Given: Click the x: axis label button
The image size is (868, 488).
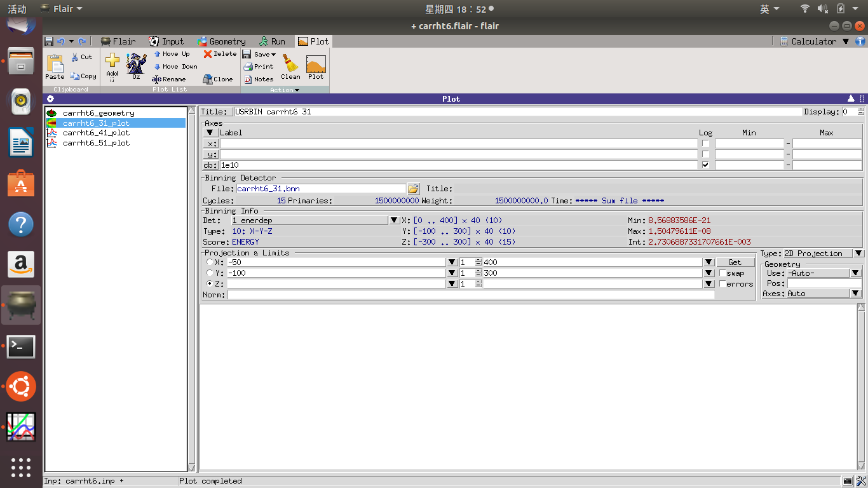Looking at the screenshot, I should pyautogui.click(x=210, y=144).
